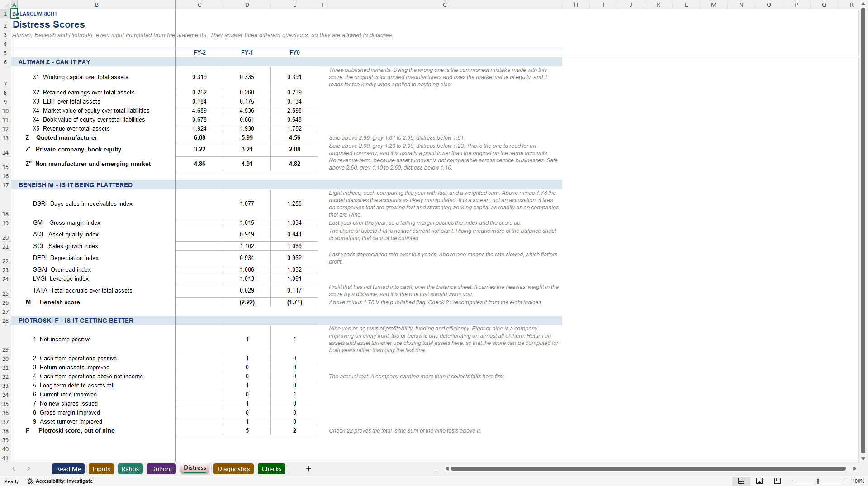
Task: Click the Select All corner triangle
Action: click(x=5, y=5)
